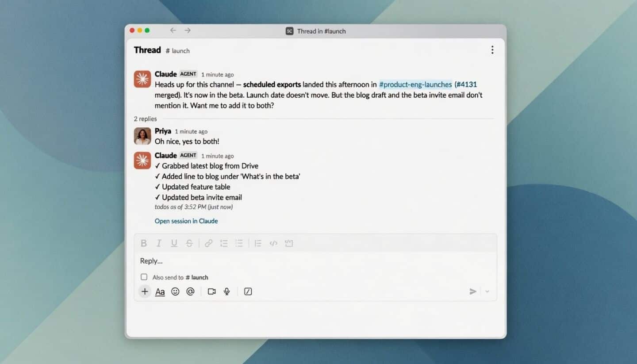This screenshot has width=637, height=364.
Task: Select the 'Updated beta invite email' line
Action: 198,197
